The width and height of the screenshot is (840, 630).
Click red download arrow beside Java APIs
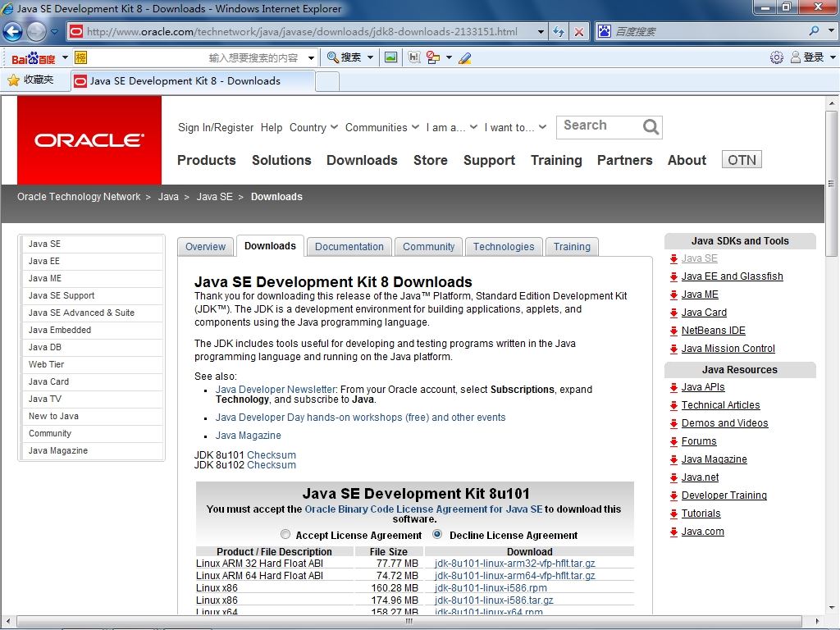click(674, 388)
